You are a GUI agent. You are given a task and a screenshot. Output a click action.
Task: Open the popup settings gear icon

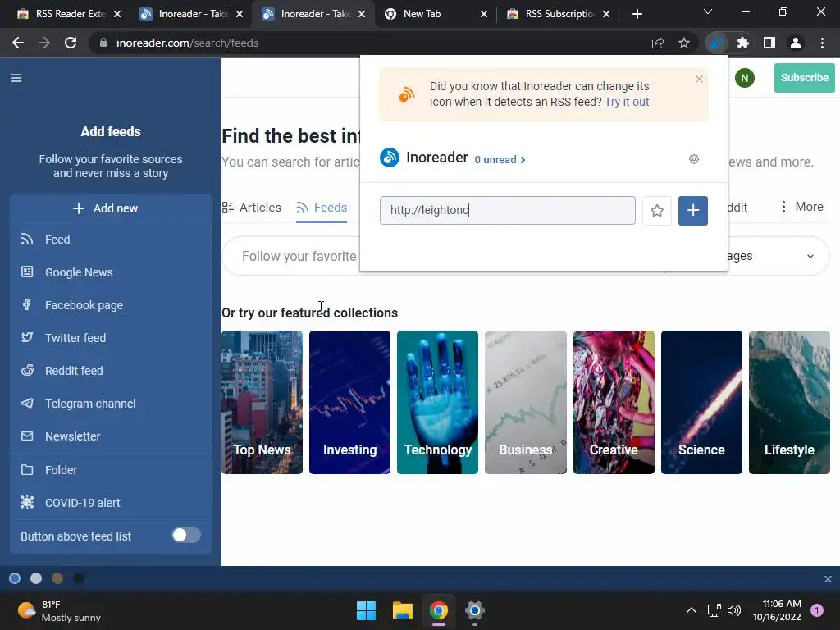pyautogui.click(x=694, y=159)
